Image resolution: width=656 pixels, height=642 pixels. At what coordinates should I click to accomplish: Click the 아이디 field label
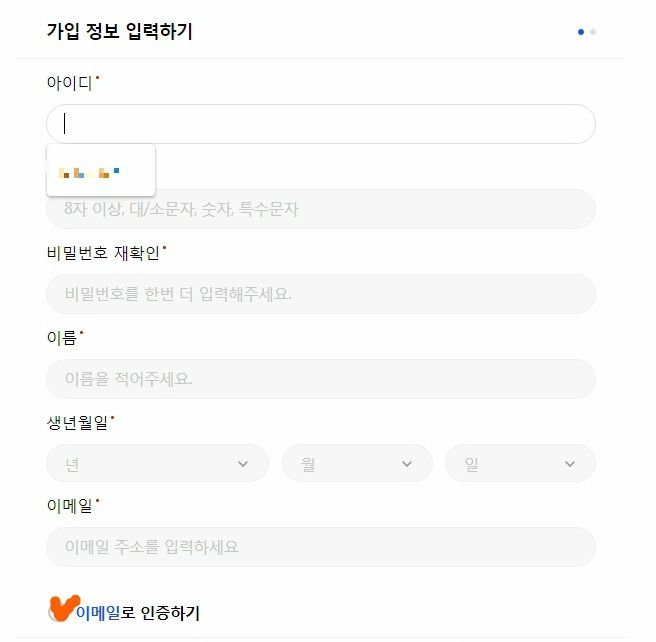(x=69, y=83)
